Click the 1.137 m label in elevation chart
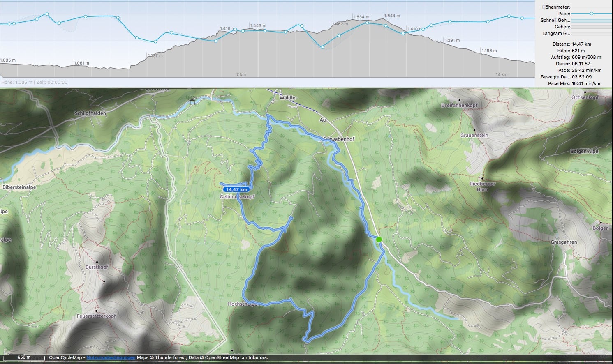The width and height of the screenshot is (613, 364). (155, 56)
